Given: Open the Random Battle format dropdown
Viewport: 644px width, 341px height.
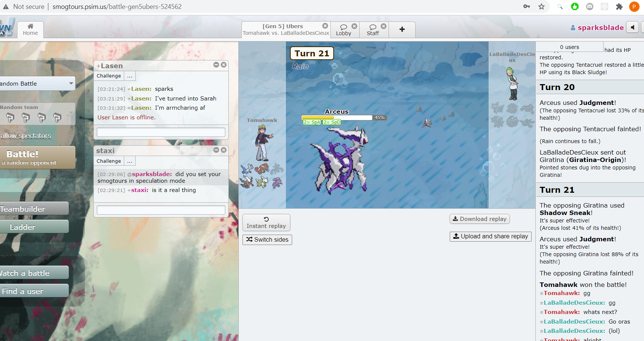Looking at the screenshot, I should pos(37,83).
